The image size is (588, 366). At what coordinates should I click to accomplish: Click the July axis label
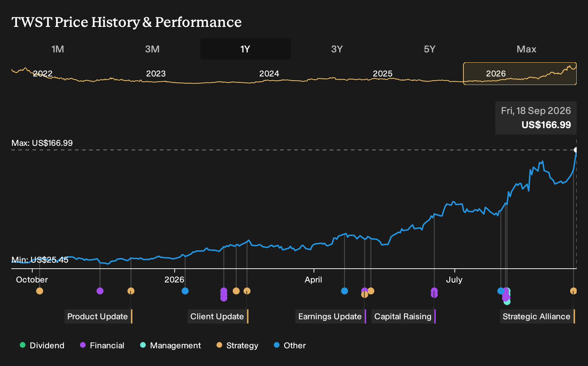point(454,280)
